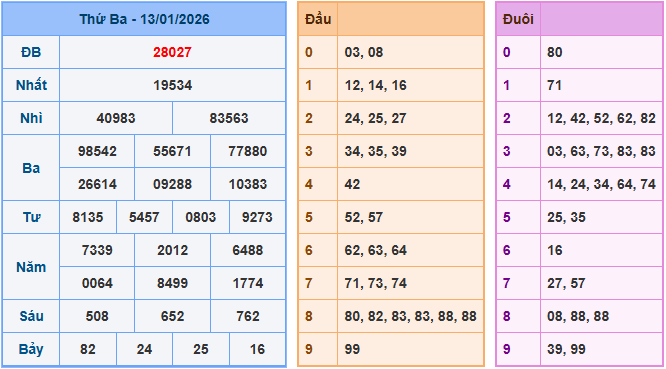666x369 pixels.
Task: Select Ba prize number 98542
Action: pos(97,151)
